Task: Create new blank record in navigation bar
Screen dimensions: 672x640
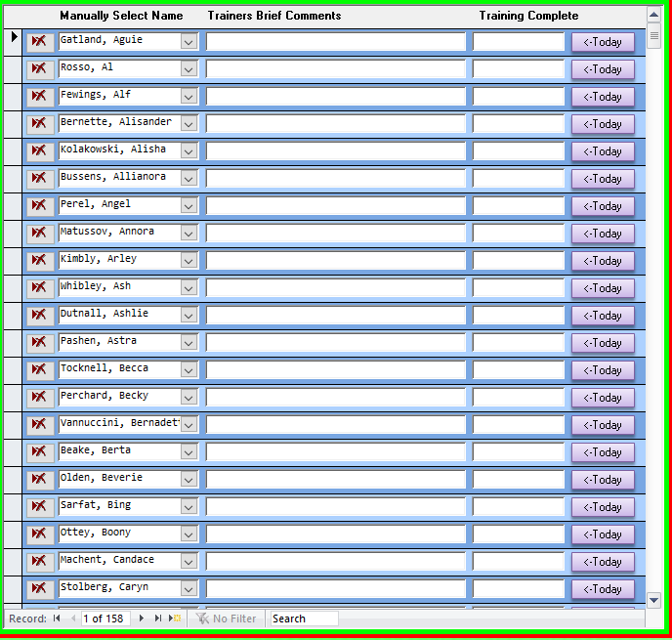Action: point(175,619)
